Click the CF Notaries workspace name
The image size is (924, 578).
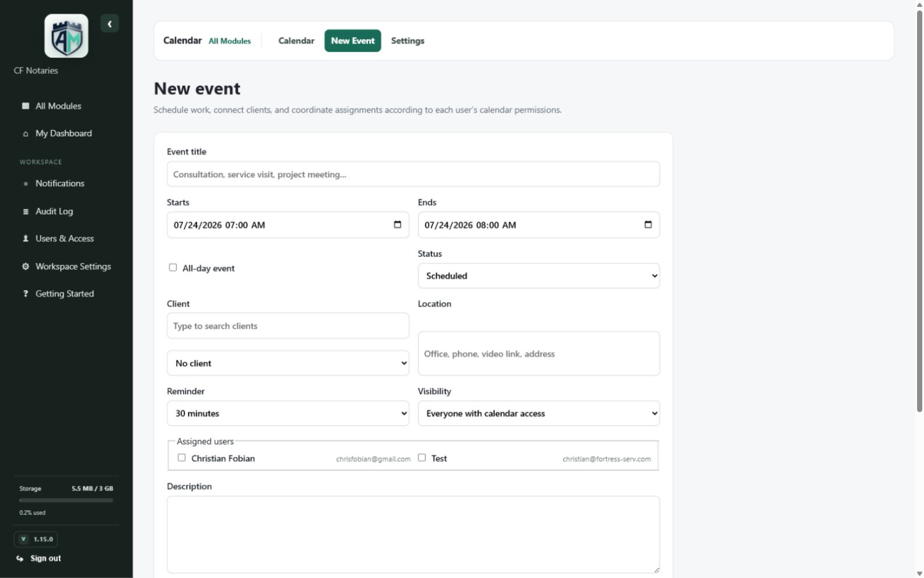pos(36,71)
